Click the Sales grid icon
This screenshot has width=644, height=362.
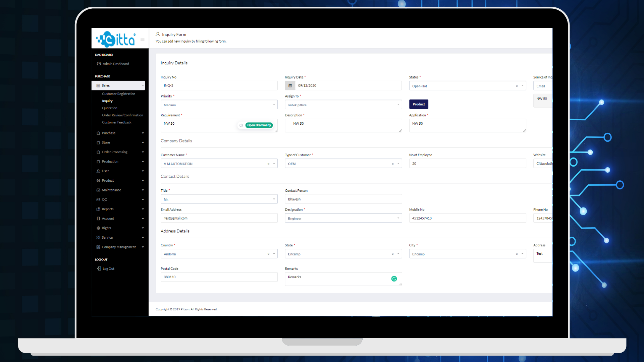pos(98,85)
